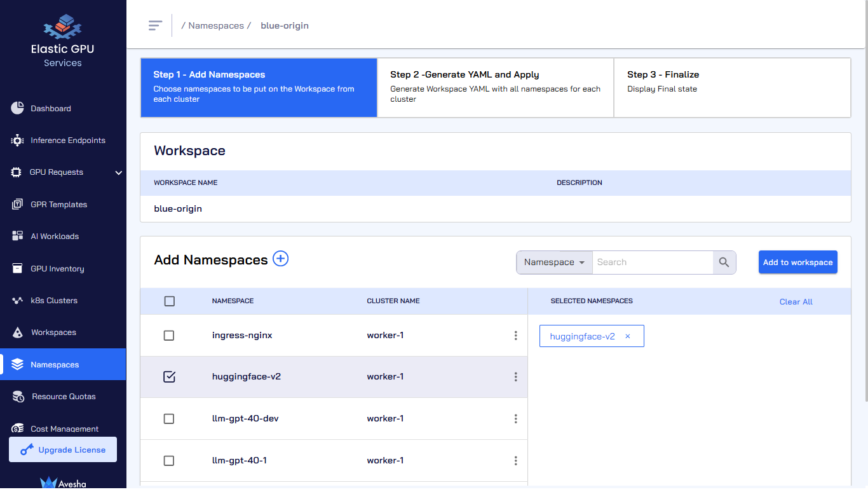Click the SELECTED NAMESPACES header

click(x=592, y=301)
